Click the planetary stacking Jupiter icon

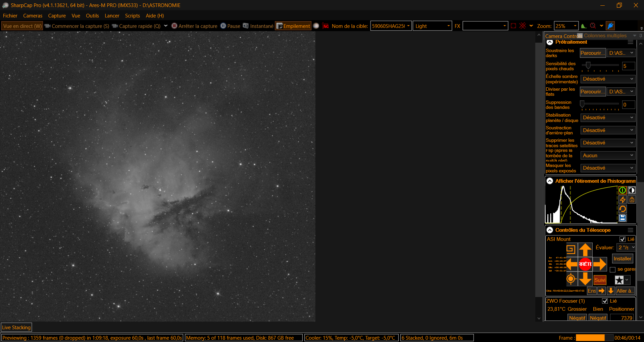(316, 26)
